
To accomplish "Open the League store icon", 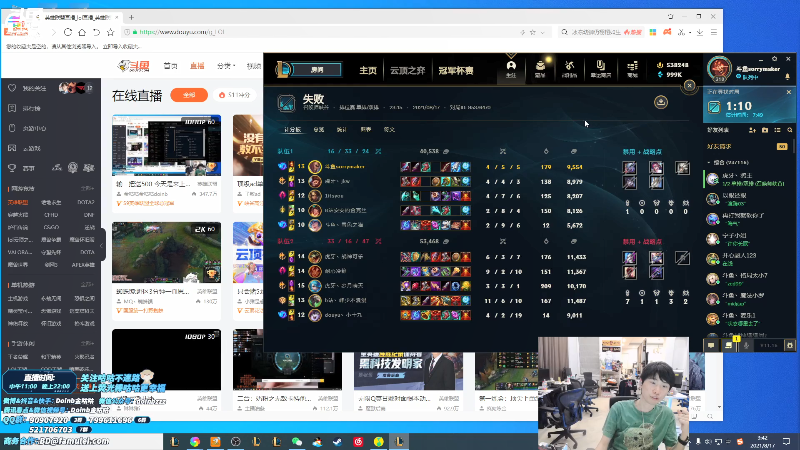I will (x=633, y=69).
